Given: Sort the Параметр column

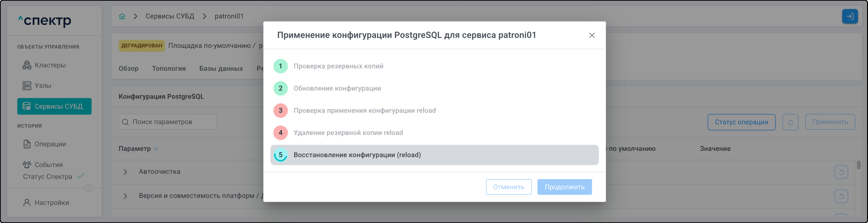Looking at the screenshot, I should (x=156, y=149).
